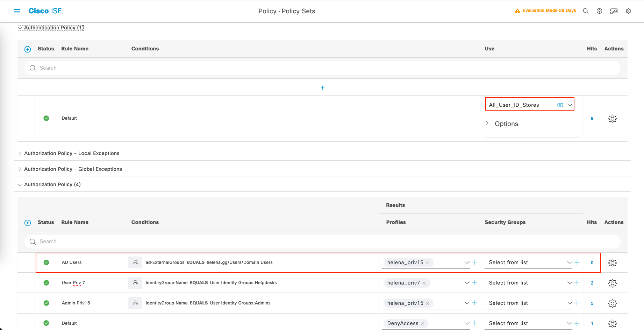
Task: Toggle status of AD Users rule
Action: click(x=46, y=262)
